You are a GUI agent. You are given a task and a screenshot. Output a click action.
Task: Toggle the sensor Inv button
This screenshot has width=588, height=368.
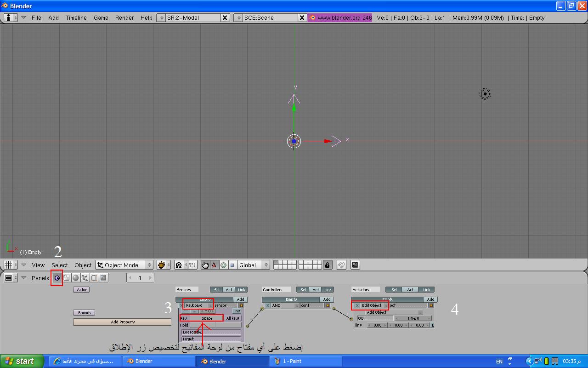pyautogui.click(x=237, y=311)
